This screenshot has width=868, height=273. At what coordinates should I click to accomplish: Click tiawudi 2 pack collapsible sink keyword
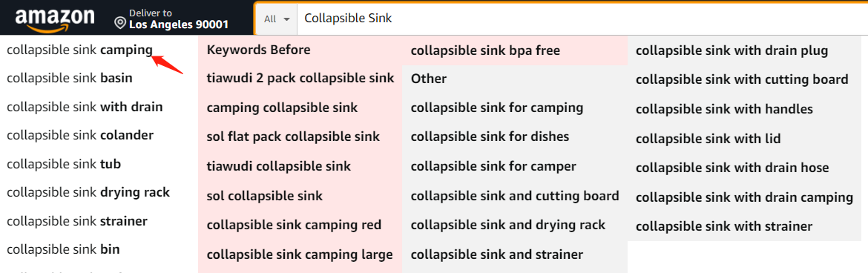(x=300, y=78)
